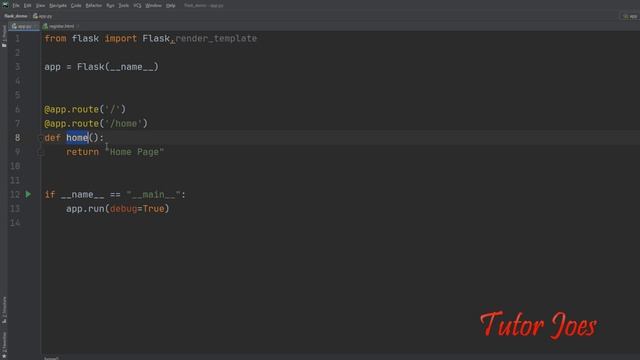Click the word Flask after import on line 1
The width and height of the screenshot is (640, 360).
pyautogui.click(x=156, y=38)
